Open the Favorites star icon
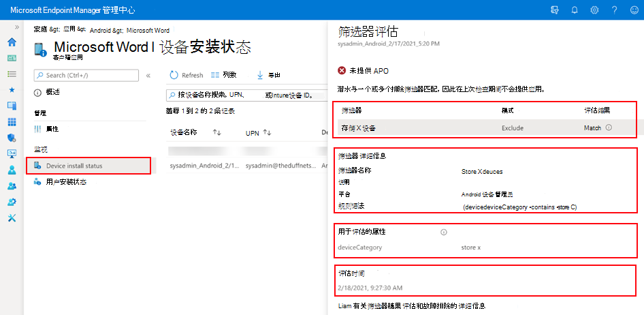Viewport: 644px width, 315px height. [12, 90]
